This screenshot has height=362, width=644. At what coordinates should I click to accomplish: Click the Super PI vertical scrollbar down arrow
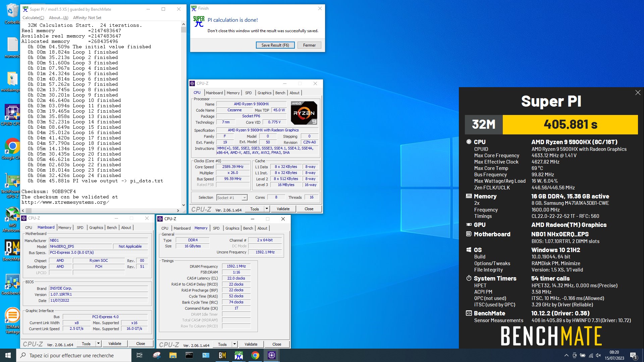(x=183, y=205)
